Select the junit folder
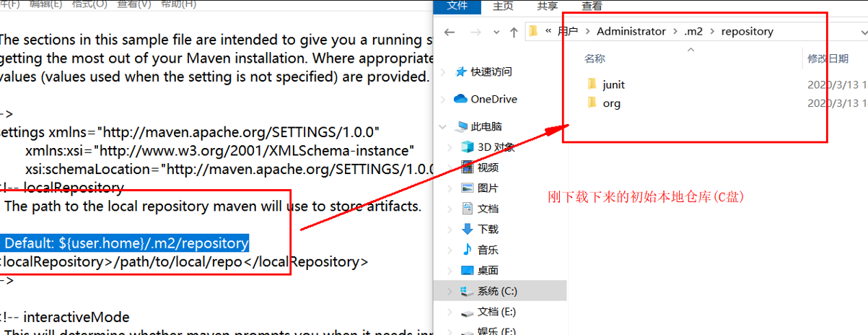 coord(613,84)
